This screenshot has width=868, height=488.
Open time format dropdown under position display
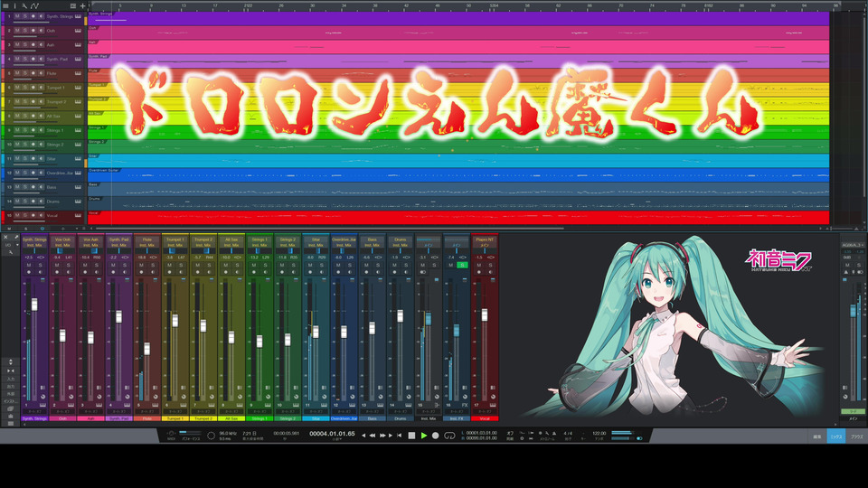click(x=335, y=439)
